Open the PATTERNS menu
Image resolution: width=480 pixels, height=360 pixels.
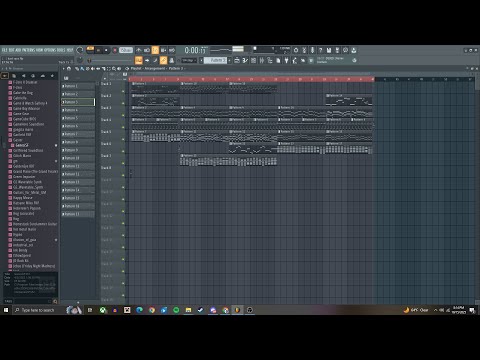[29, 50]
